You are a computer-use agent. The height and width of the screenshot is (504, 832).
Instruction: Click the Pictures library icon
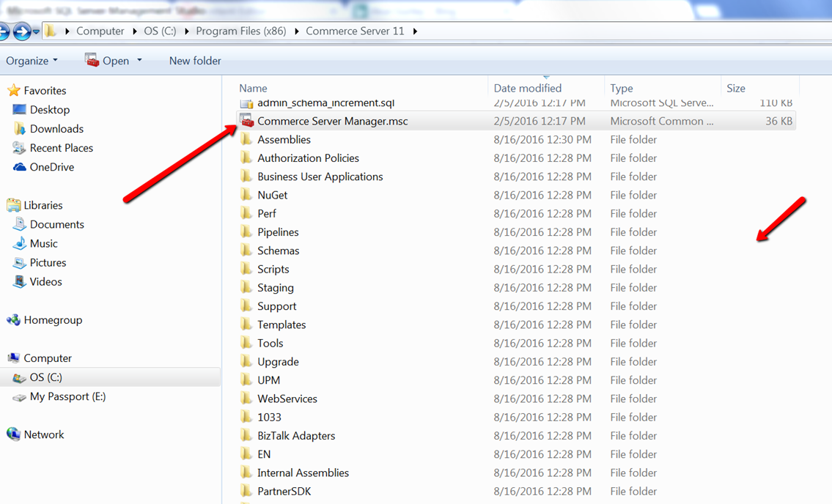coord(20,262)
